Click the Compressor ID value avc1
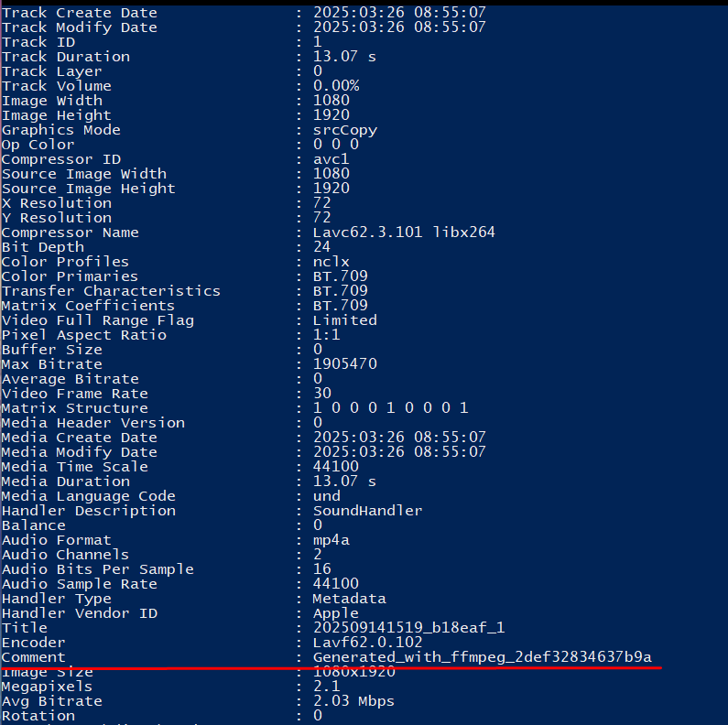 tap(331, 159)
